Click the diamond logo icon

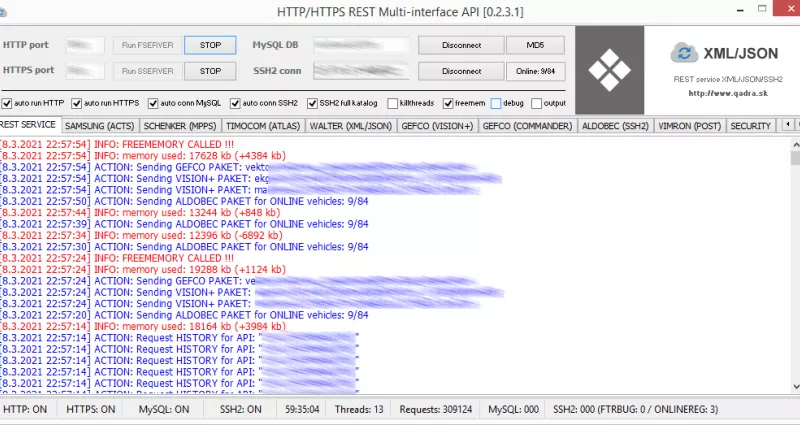[x=609, y=69]
